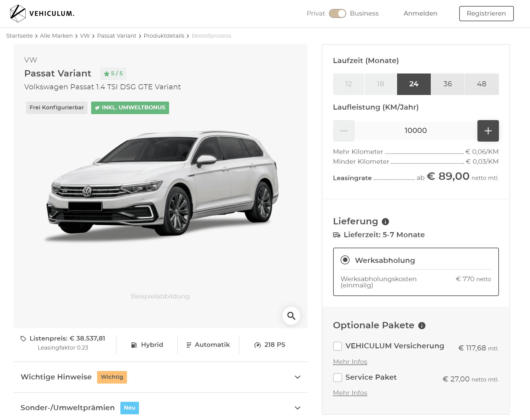530x420 pixels.
Task: Open Produktdetails breadcrumb
Action: pos(164,36)
